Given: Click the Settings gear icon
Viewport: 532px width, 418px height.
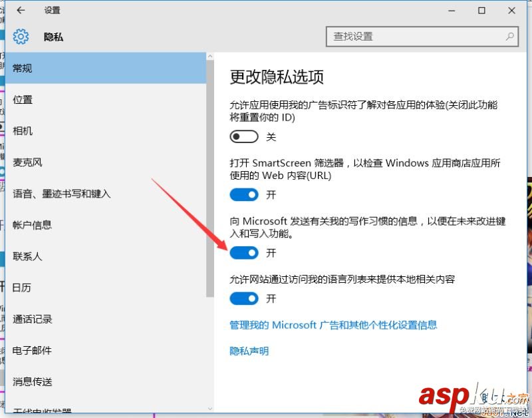Looking at the screenshot, I should click(21, 37).
